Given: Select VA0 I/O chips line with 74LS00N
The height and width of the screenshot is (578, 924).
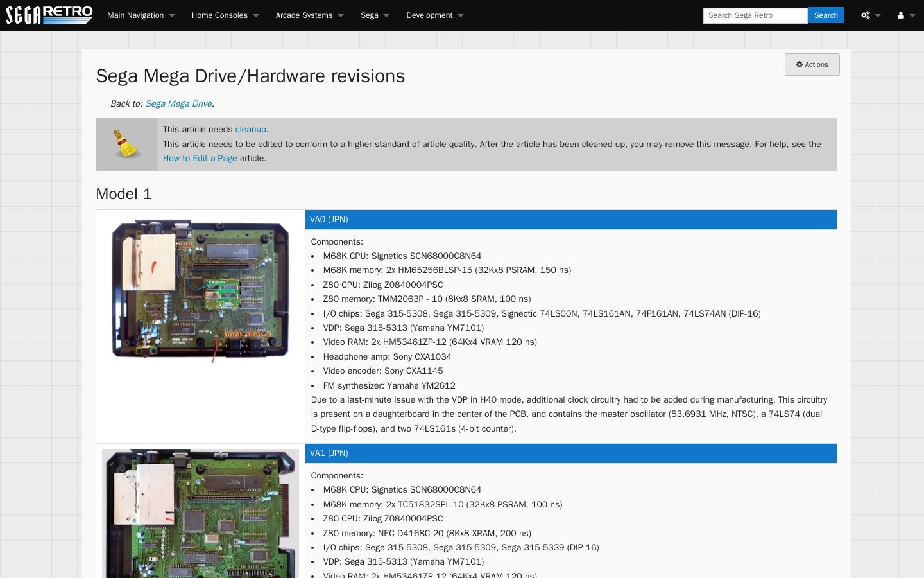Looking at the screenshot, I should 542,313.
